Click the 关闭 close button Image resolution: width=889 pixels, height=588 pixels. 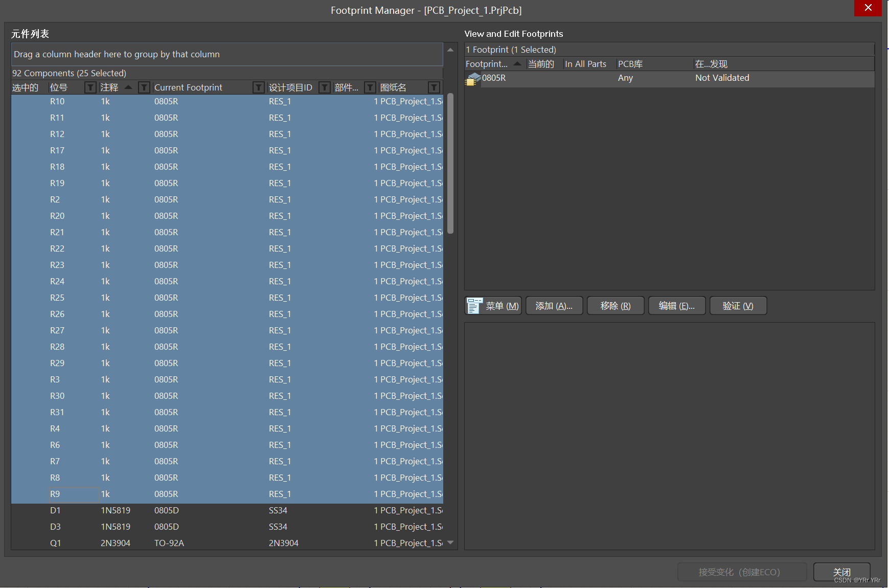(x=841, y=572)
